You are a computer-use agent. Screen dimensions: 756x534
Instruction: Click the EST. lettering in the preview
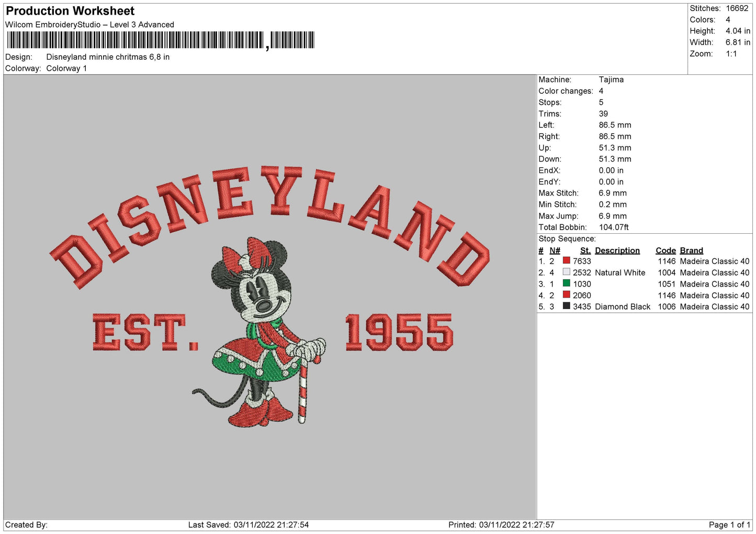(x=145, y=333)
